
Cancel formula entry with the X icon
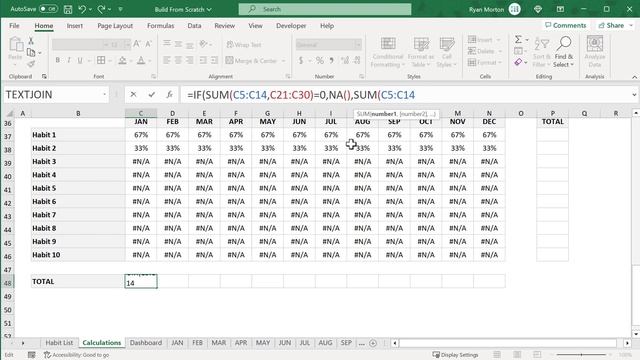(133, 95)
